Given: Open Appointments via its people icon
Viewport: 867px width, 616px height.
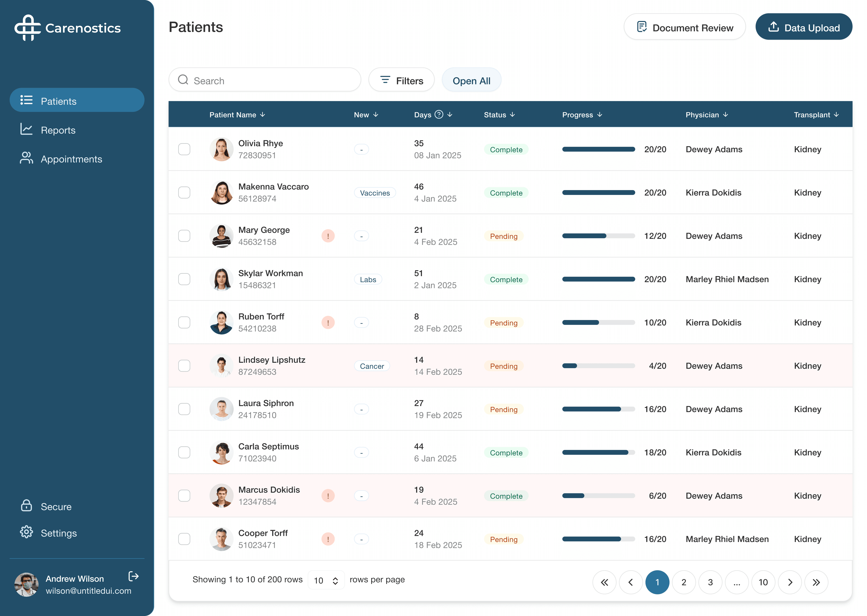Looking at the screenshot, I should coord(27,158).
